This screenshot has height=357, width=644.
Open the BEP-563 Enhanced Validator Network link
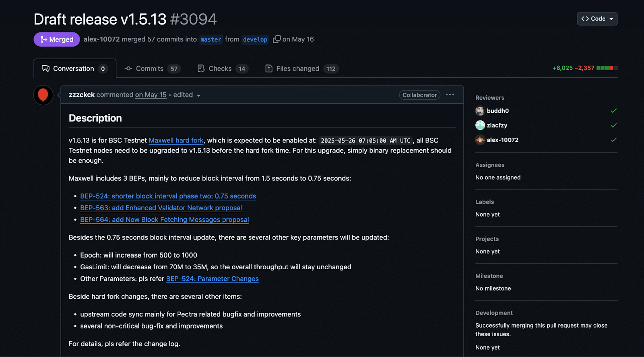(161, 208)
